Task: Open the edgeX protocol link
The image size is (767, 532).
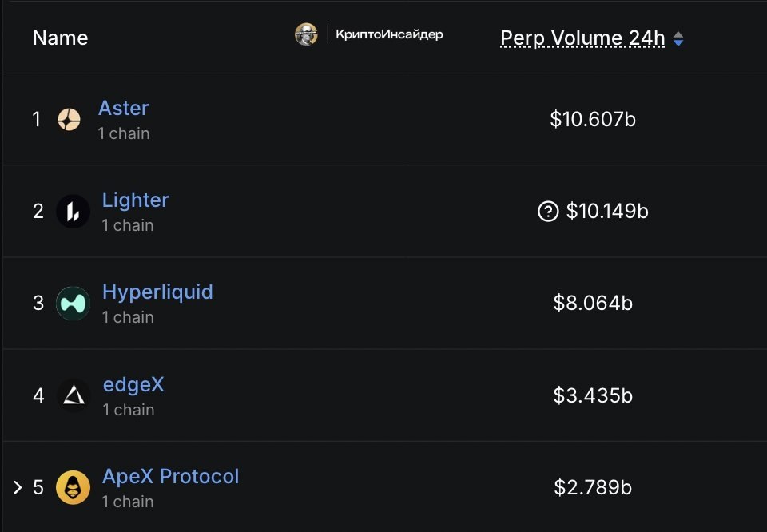Action: click(x=133, y=384)
